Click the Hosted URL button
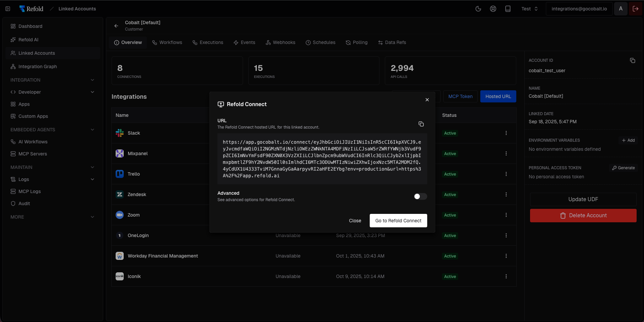Image resolution: width=644 pixels, height=322 pixels. click(498, 96)
